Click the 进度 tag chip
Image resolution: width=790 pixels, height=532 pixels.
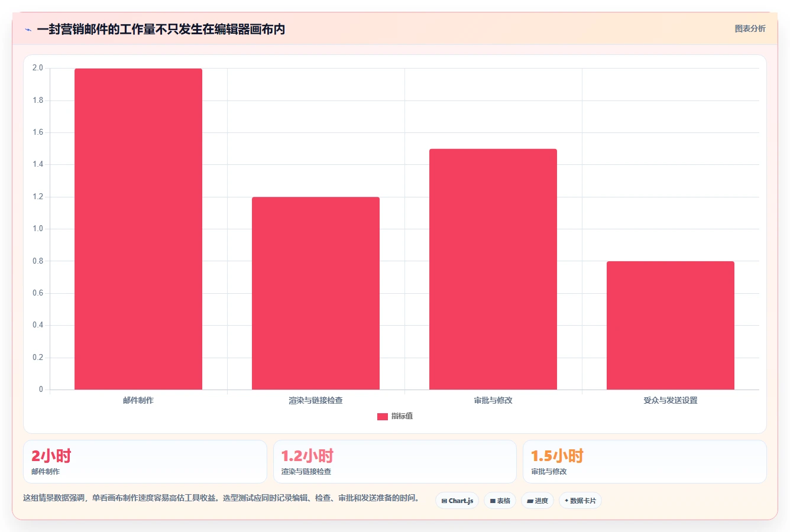(x=538, y=501)
